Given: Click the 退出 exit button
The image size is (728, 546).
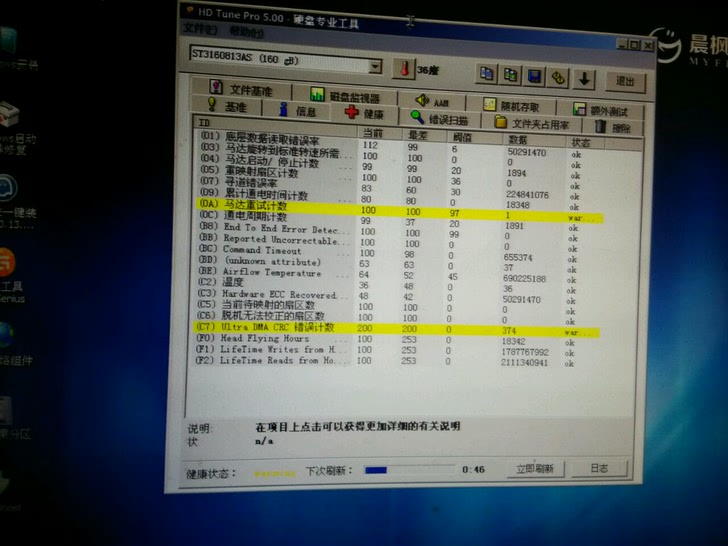Looking at the screenshot, I should [625, 81].
